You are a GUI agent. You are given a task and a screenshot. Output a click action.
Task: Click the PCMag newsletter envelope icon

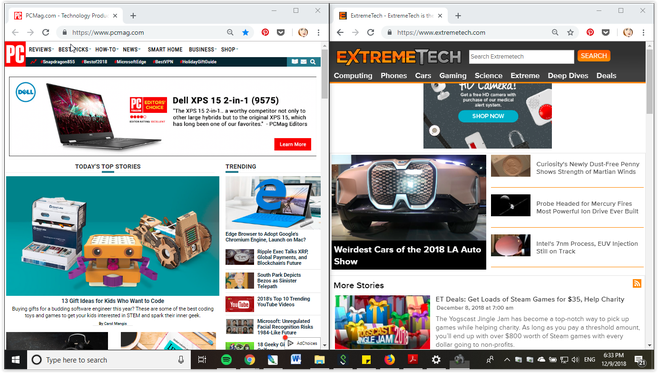[304, 62]
